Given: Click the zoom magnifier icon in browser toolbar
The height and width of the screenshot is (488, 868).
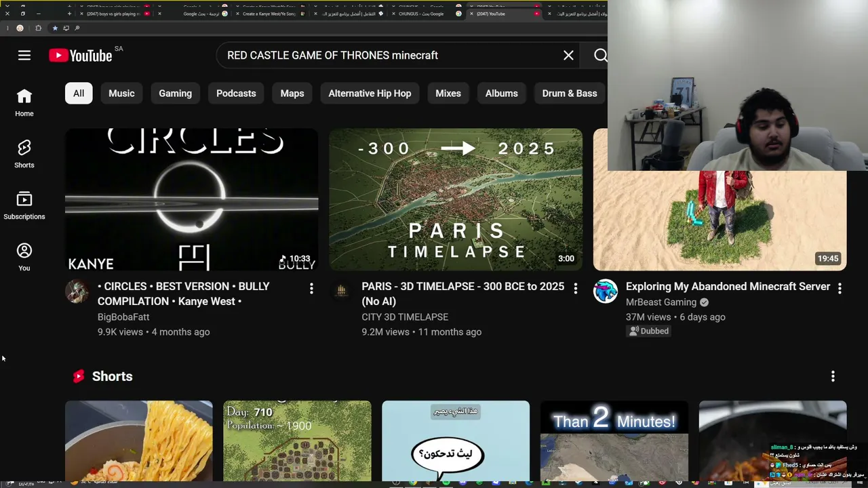Looking at the screenshot, I should click(77, 28).
